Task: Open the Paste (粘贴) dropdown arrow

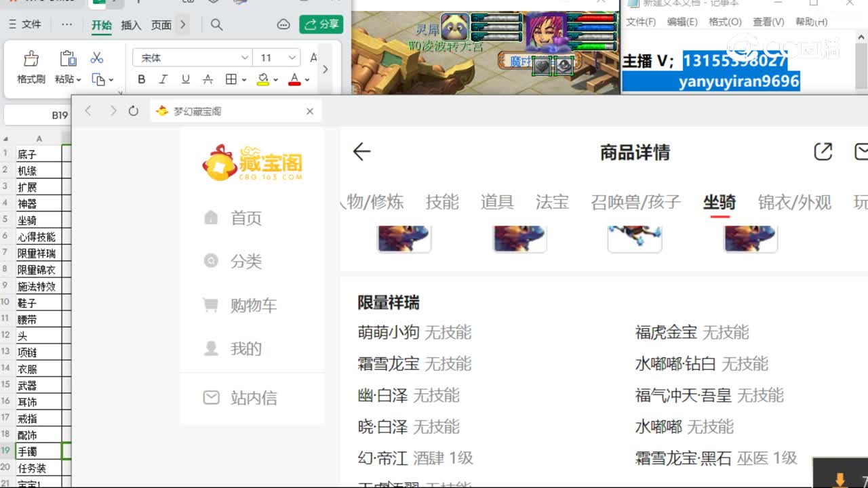Action: (79, 80)
